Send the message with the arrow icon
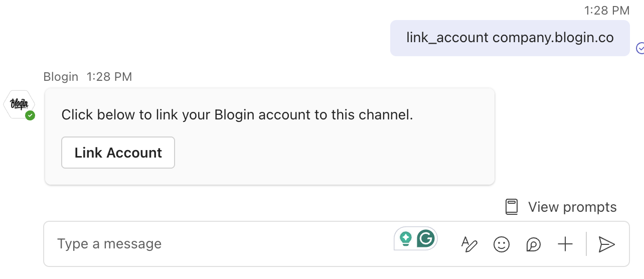 (x=606, y=244)
